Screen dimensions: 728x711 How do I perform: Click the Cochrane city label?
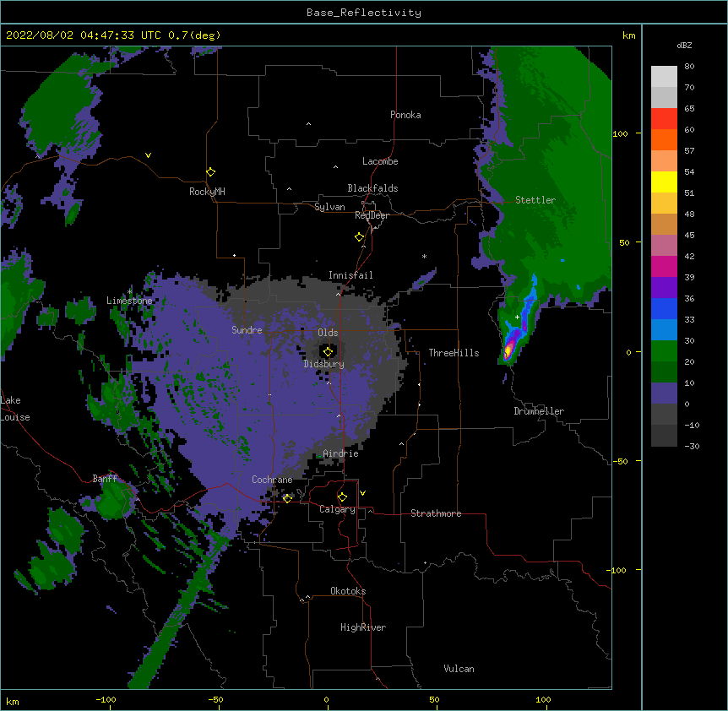[x=272, y=480]
